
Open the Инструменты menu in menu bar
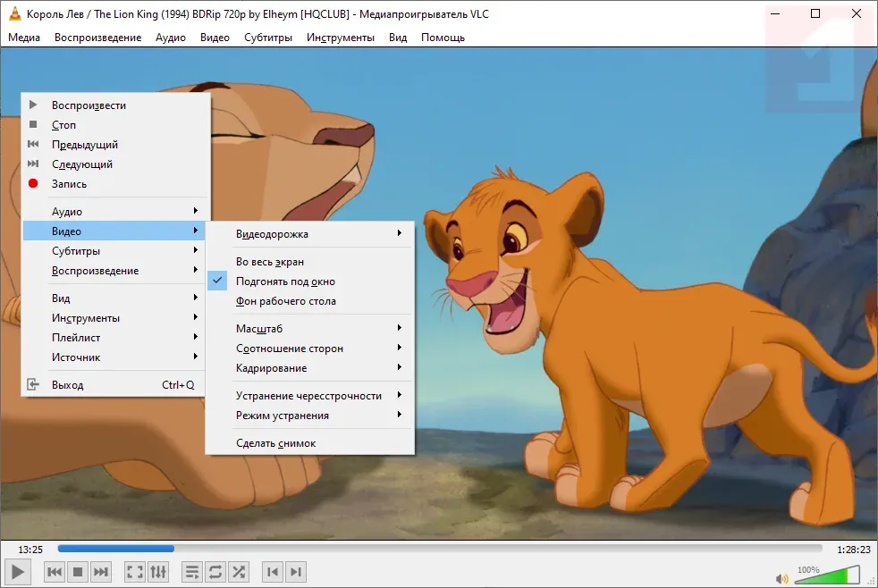tap(341, 38)
